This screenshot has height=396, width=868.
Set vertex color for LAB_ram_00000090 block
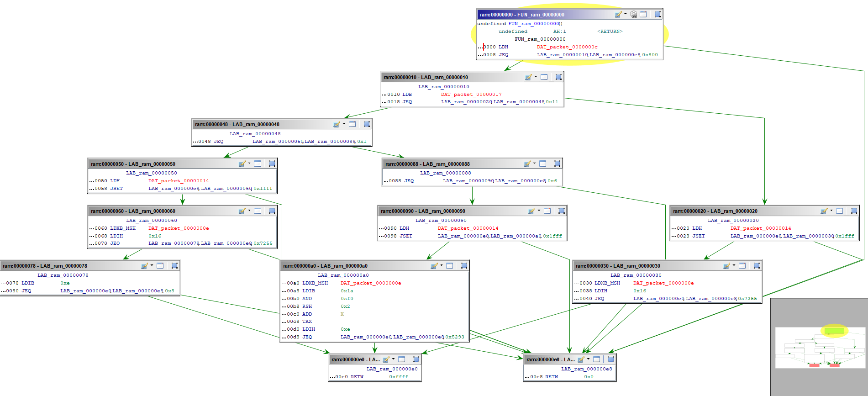click(x=531, y=211)
